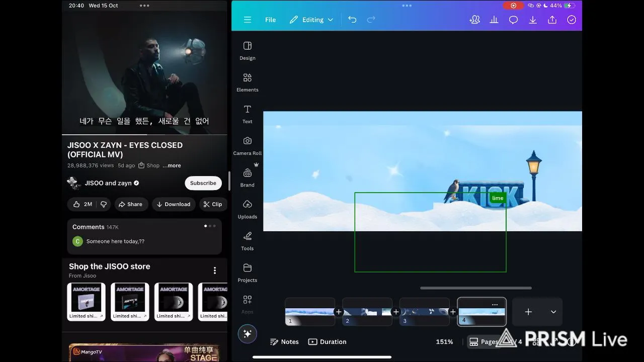Screen dimensions: 644x362
Task: Open the Apps panel
Action: [x=247, y=304]
